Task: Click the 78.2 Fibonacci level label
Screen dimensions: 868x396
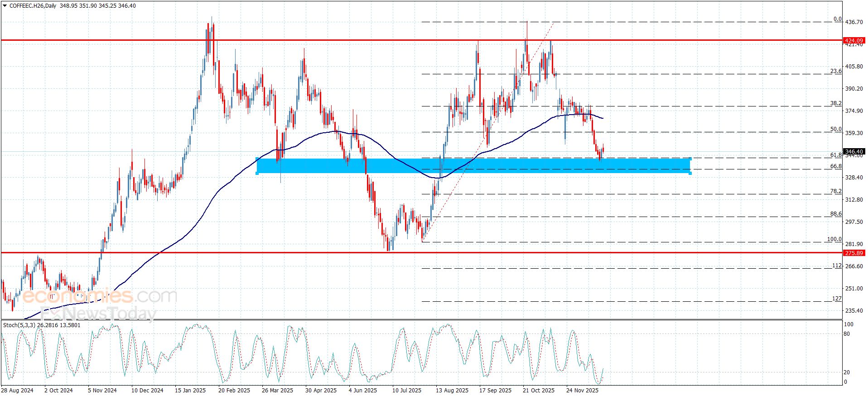Action: pos(836,191)
